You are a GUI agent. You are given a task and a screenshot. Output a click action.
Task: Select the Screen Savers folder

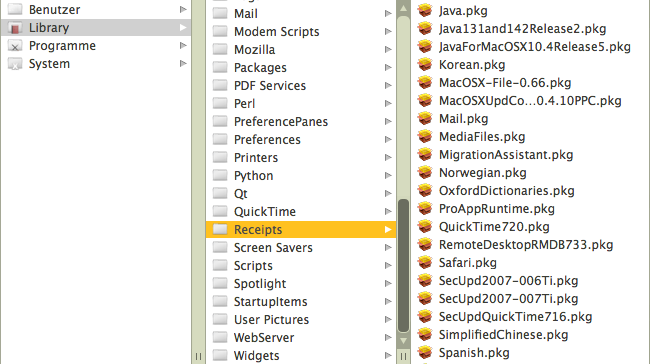301,248
